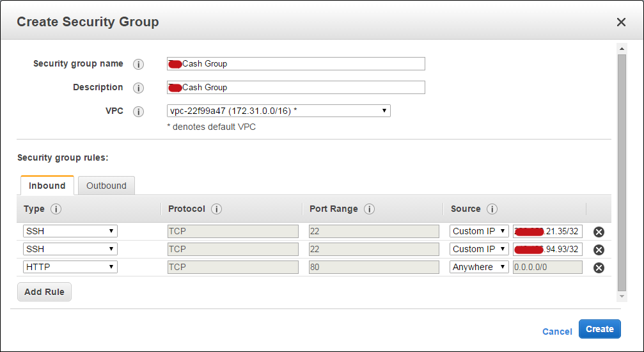Click info icon on Source column header
The width and height of the screenshot is (644, 352).
tap(492, 209)
